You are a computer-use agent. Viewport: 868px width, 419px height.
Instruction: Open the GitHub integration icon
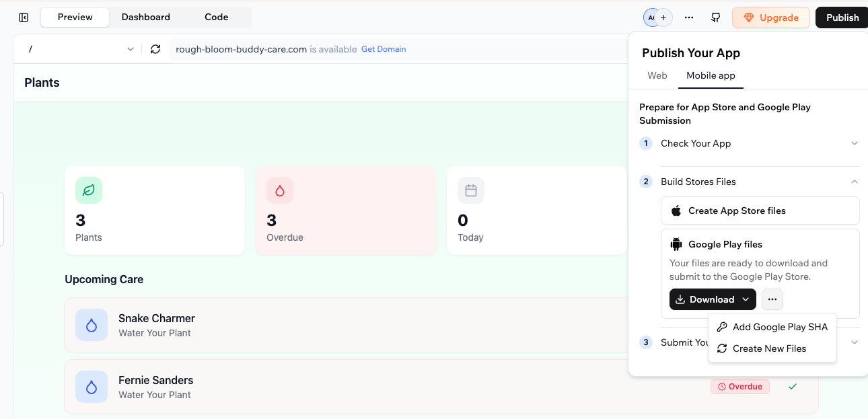[716, 17]
